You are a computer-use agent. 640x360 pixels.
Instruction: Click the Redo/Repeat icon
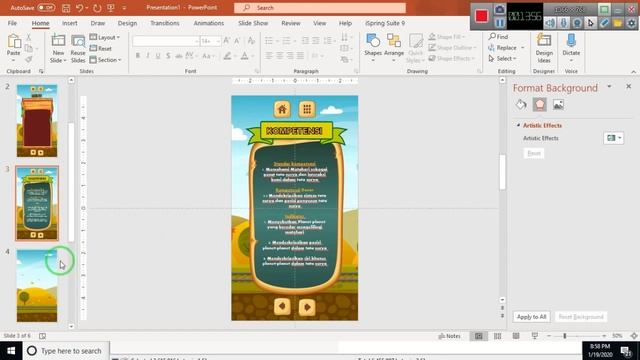pyautogui.click(x=97, y=8)
